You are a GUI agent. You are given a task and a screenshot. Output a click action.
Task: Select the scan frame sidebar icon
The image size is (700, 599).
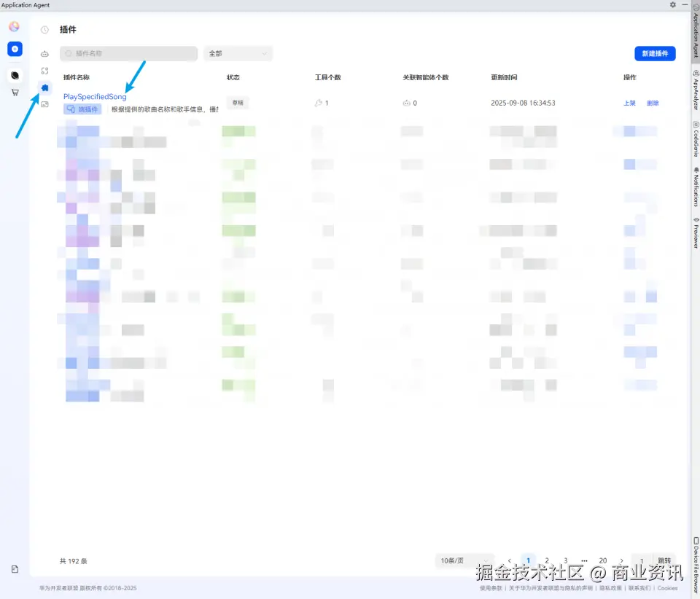(x=44, y=71)
